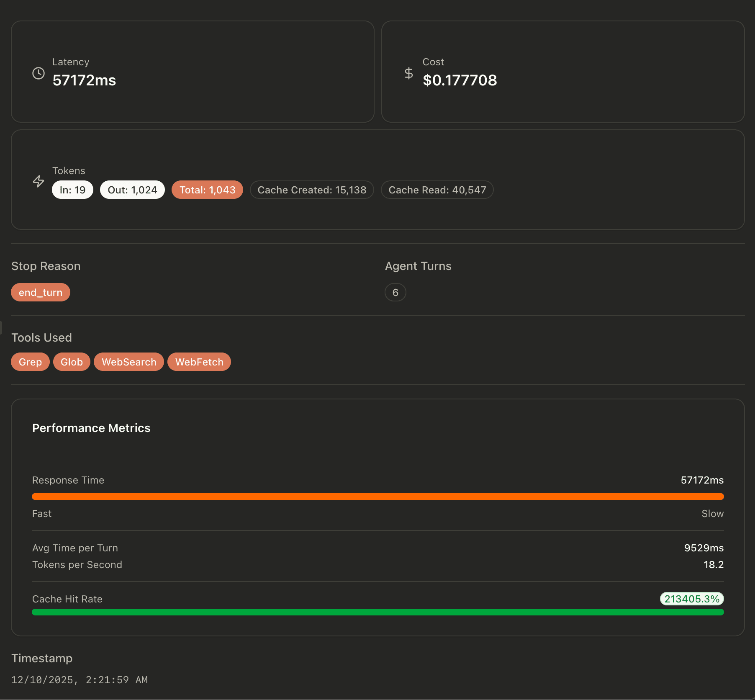The image size is (755, 700).
Task: Click the Latency card label
Action: point(71,62)
